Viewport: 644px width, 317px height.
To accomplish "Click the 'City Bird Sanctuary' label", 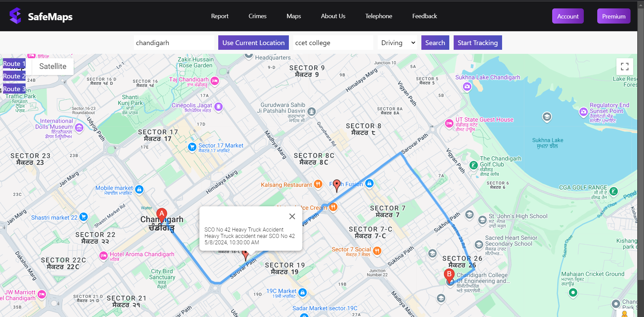I will (162, 274).
